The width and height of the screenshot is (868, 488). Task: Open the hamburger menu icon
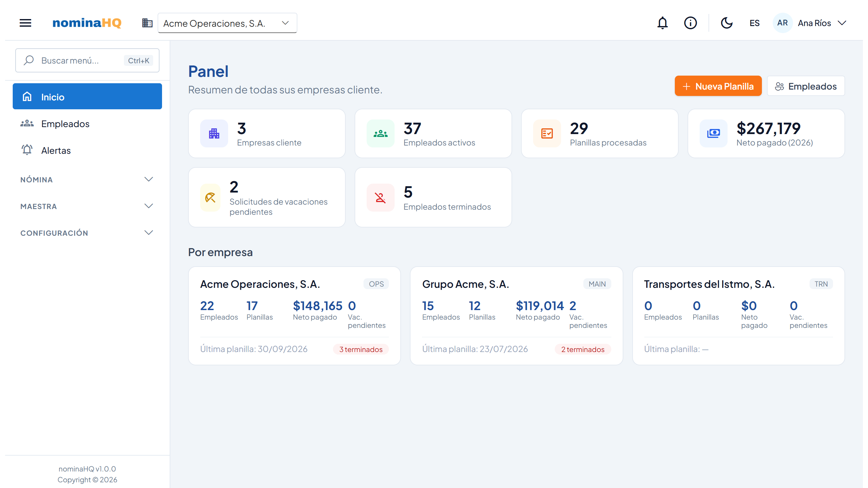[x=25, y=23]
